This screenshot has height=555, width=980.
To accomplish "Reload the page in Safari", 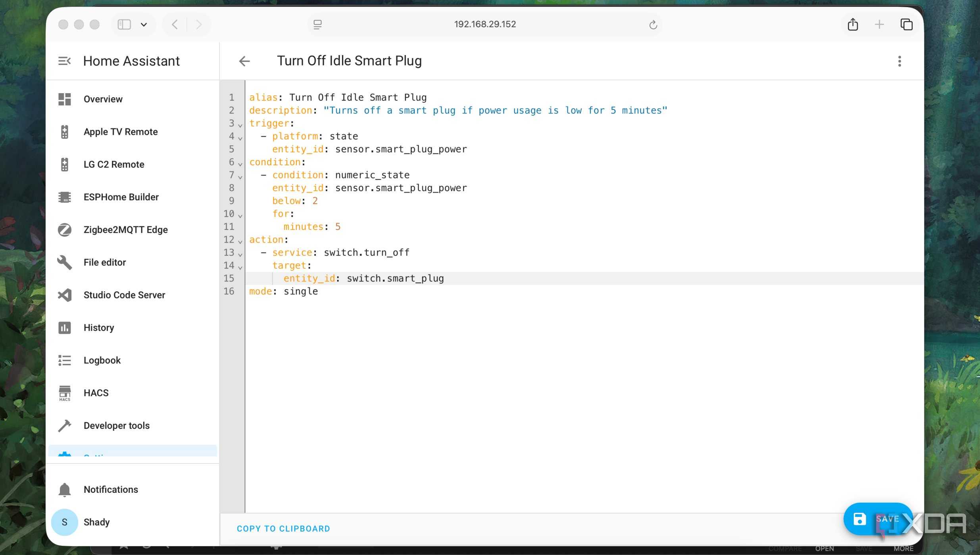I will (653, 25).
